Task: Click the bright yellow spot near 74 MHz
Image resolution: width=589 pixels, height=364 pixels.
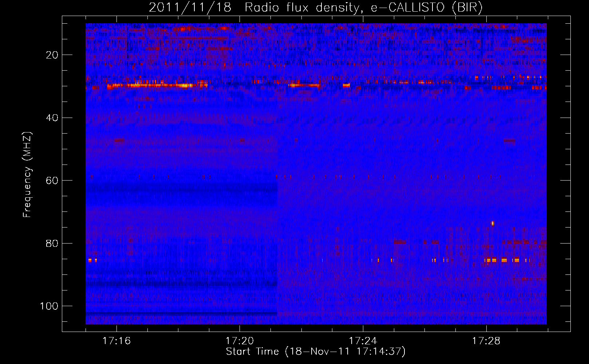Action: pos(493,223)
